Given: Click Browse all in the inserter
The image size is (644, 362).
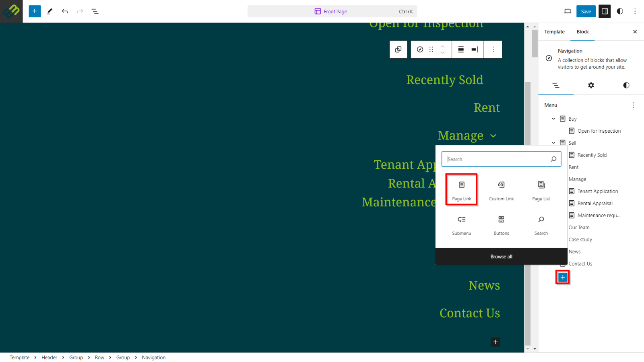Looking at the screenshot, I should coord(501,257).
